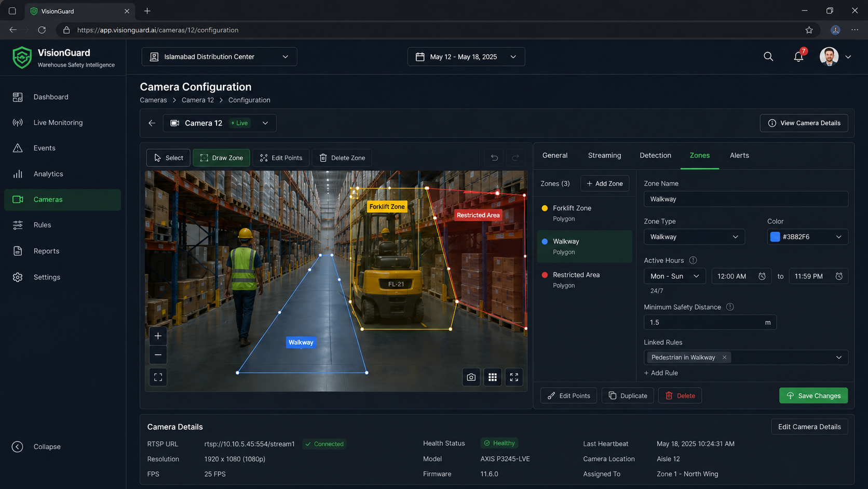Open the zone color #3B82F6 picker
The image size is (868, 489).
[x=807, y=237]
